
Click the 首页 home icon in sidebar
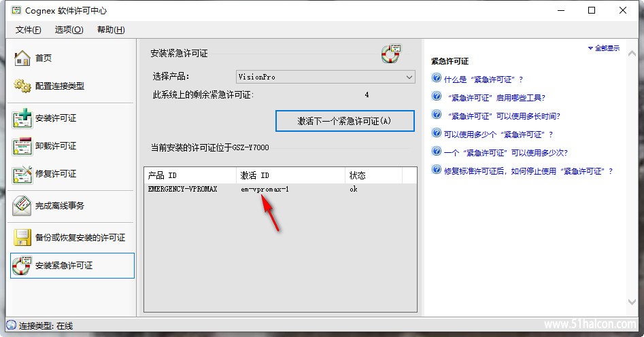point(22,58)
